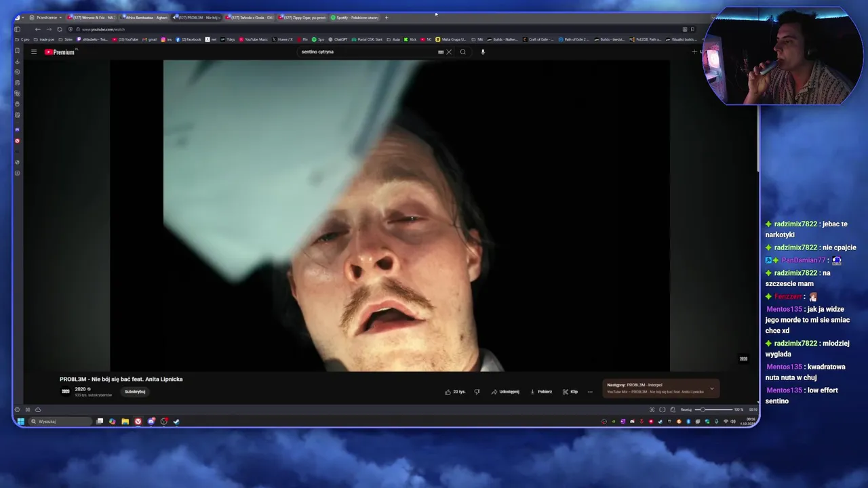Open Facebook bookmark
The height and width of the screenshot is (488, 868).
tap(189, 39)
